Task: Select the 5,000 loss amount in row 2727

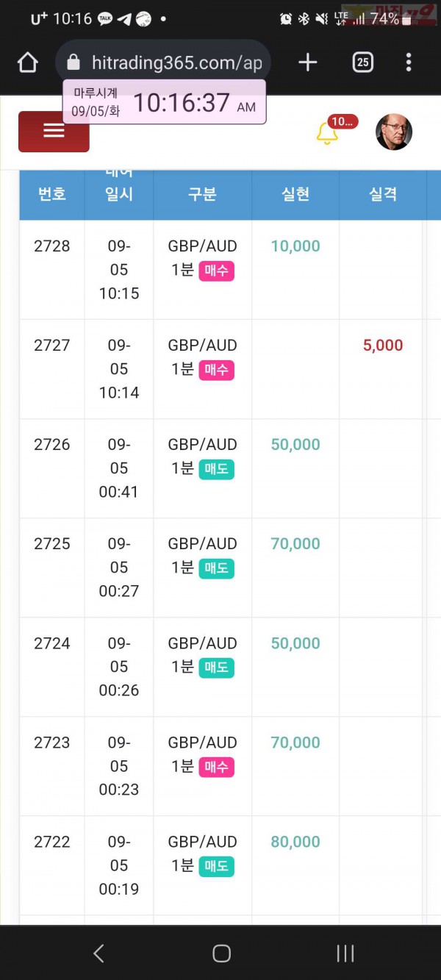Action: point(383,346)
